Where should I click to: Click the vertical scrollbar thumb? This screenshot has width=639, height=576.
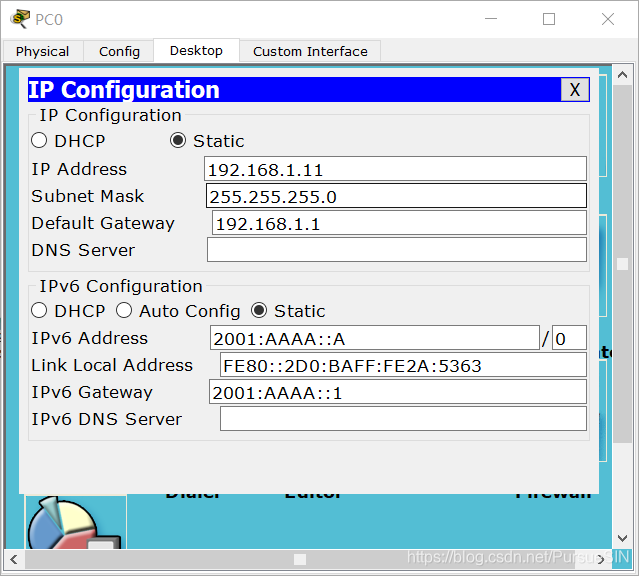pyautogui.click(x=622, y=264)
